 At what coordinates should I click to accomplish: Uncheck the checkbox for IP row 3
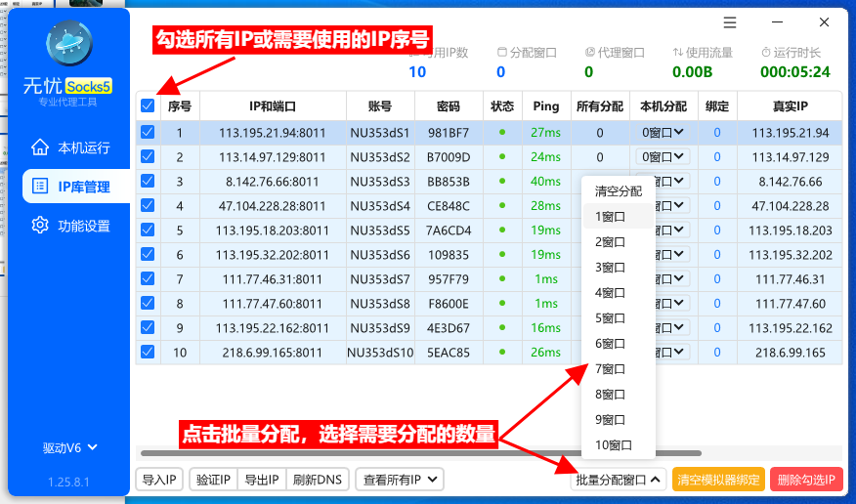pyautogui.click(x=148, y=181)
